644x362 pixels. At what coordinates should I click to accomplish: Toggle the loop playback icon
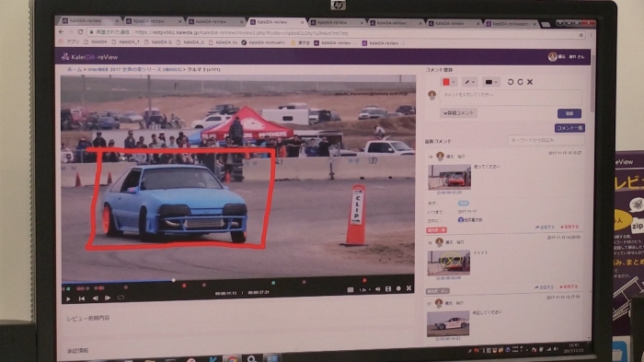point(121,298)
